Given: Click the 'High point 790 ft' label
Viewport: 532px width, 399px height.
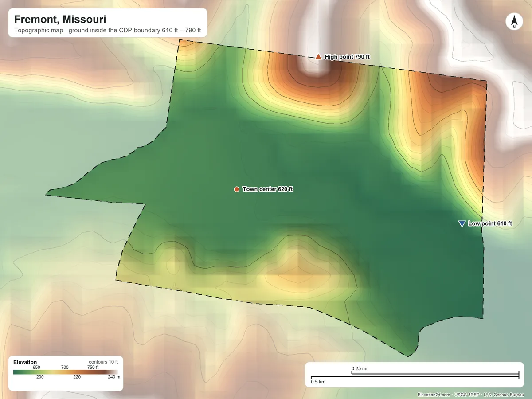Looking at the screenshot, I should 347,57.
